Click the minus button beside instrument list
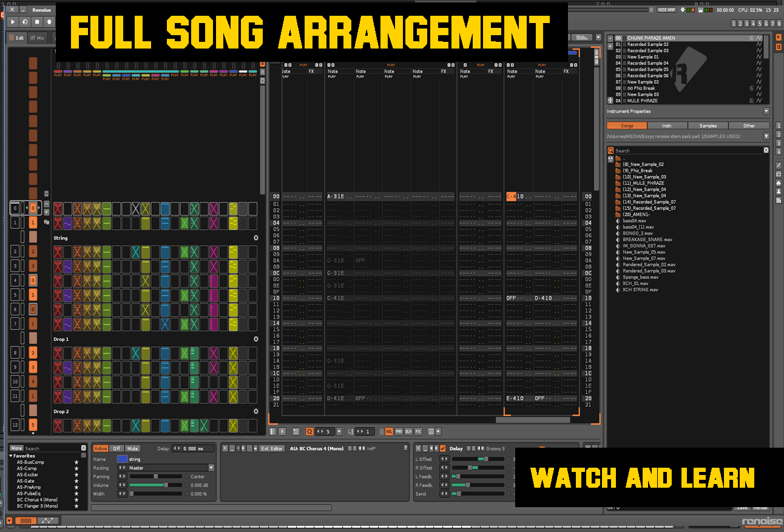Image resolution: width=784 pixels, height=532 pixels. (610, 38)
